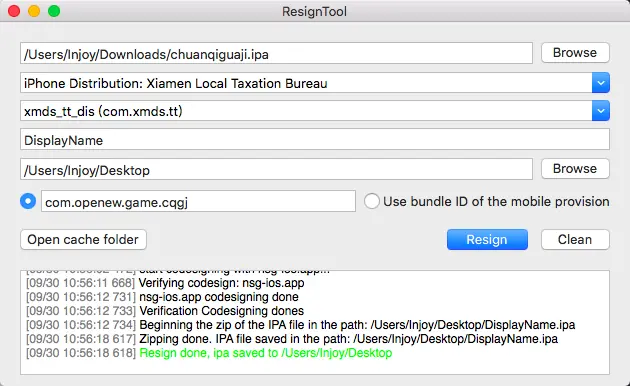Click Browse next to the chuanqiguaji.ipa path
The height and width of the screenshot is (386, 630).
(575, 53)
